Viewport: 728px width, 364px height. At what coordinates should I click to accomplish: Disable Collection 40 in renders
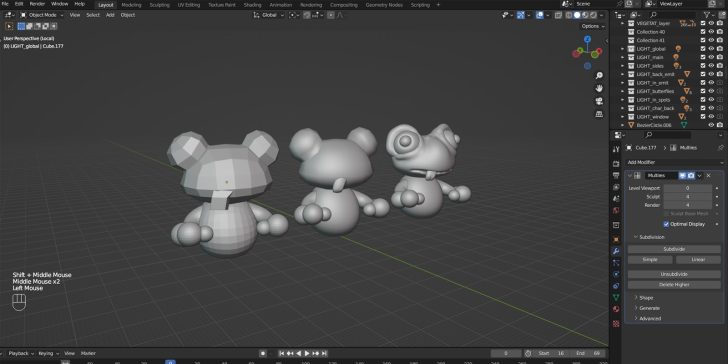point(720,32)
